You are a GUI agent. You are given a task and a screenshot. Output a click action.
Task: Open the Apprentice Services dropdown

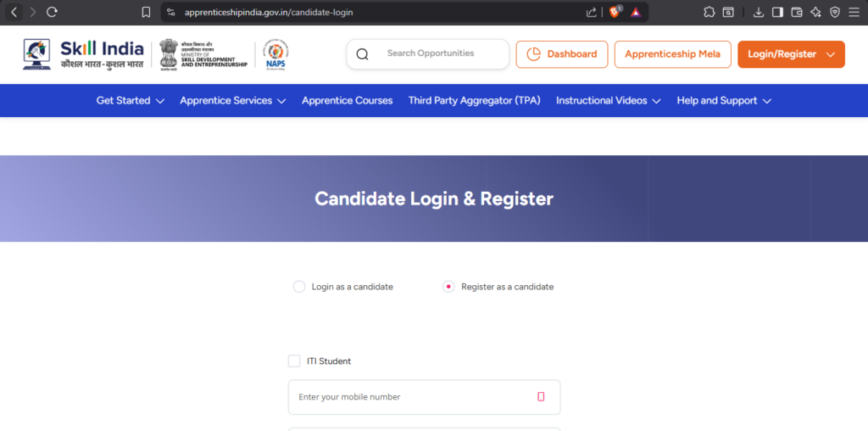point(232,100)
